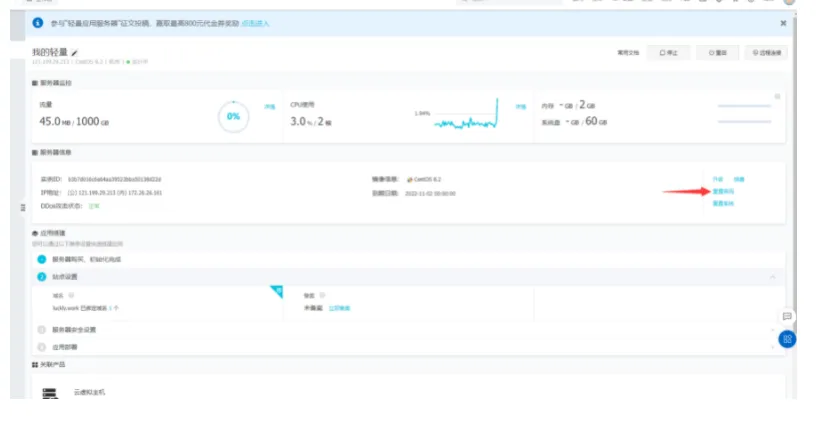The image size is (838, 422).
Task: Open the blue floating grid shortcut button
Action: [787, 339]
